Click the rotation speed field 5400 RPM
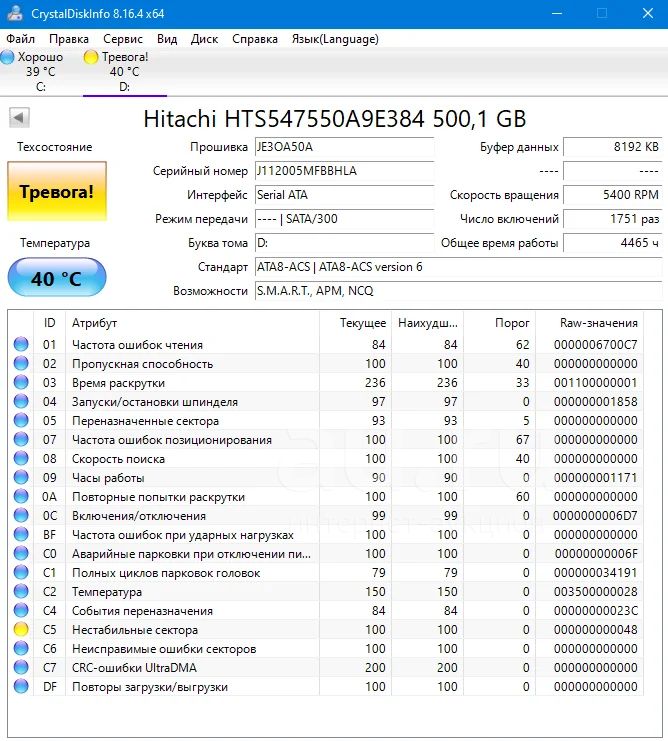 tap(613, 195)
